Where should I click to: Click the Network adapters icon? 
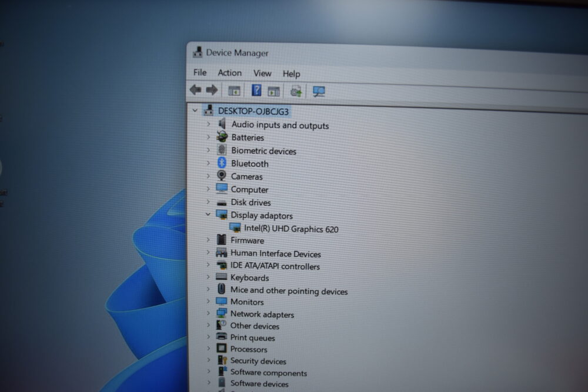pos(221,313)
